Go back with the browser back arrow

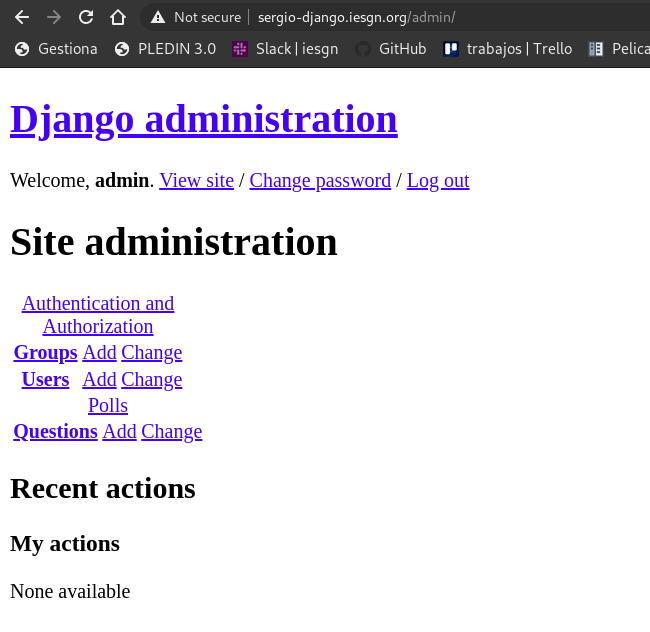(22, 17)
